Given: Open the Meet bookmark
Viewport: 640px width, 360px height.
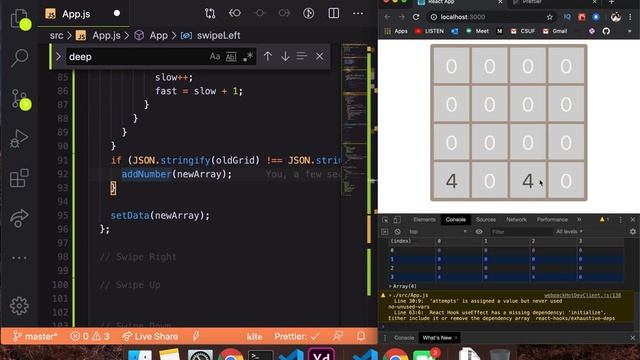Looking at the screenshot, I should tap(477, 31).
